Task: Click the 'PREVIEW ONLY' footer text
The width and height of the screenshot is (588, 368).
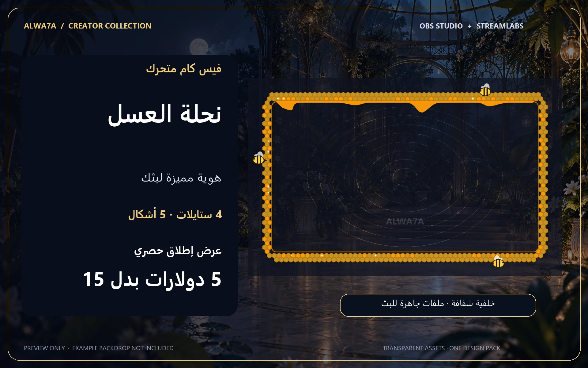Action: (44, 348)
